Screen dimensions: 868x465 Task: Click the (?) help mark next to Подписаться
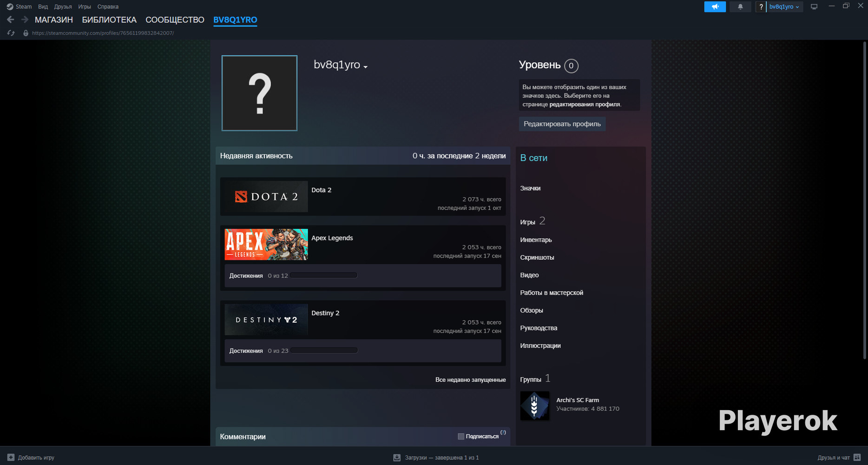(503, 432)
